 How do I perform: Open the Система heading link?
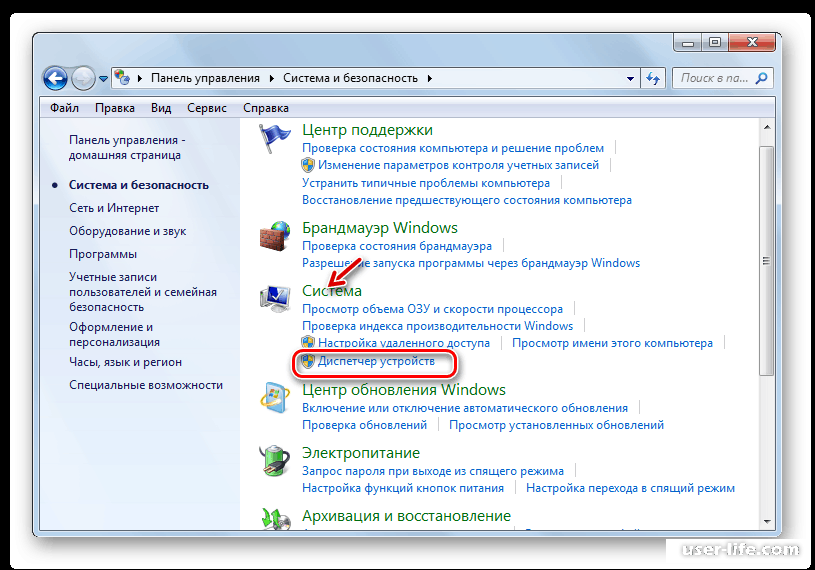[332, 290]
